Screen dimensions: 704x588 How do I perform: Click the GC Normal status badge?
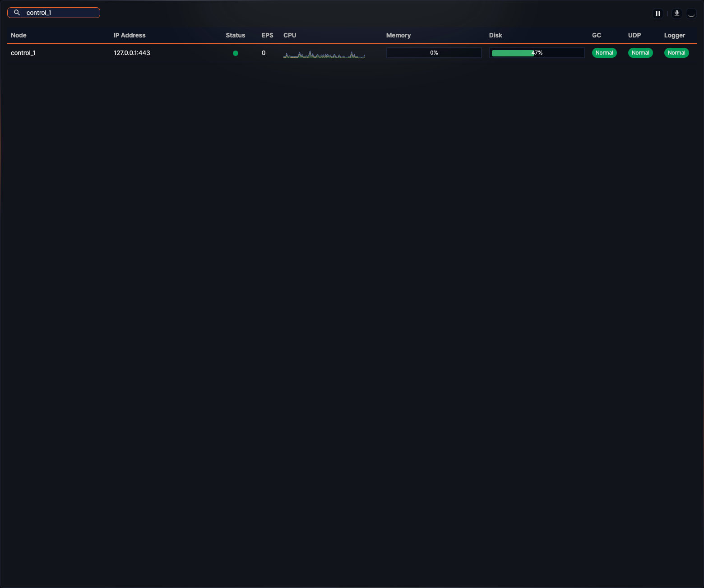click(604, 53)
